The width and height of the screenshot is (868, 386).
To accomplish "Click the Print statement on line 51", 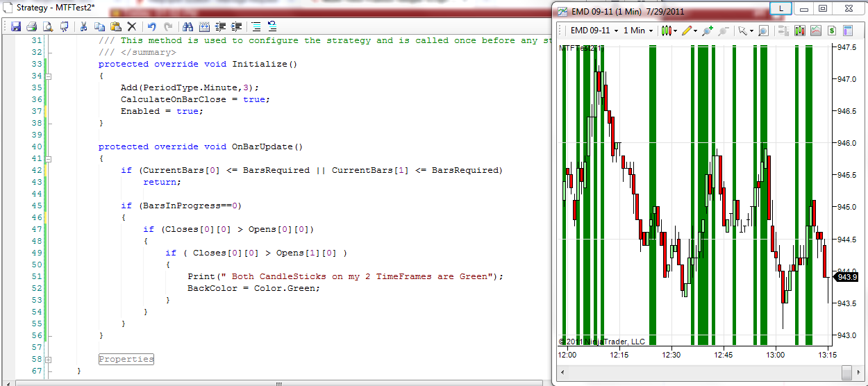I will (x=345, y=276).
